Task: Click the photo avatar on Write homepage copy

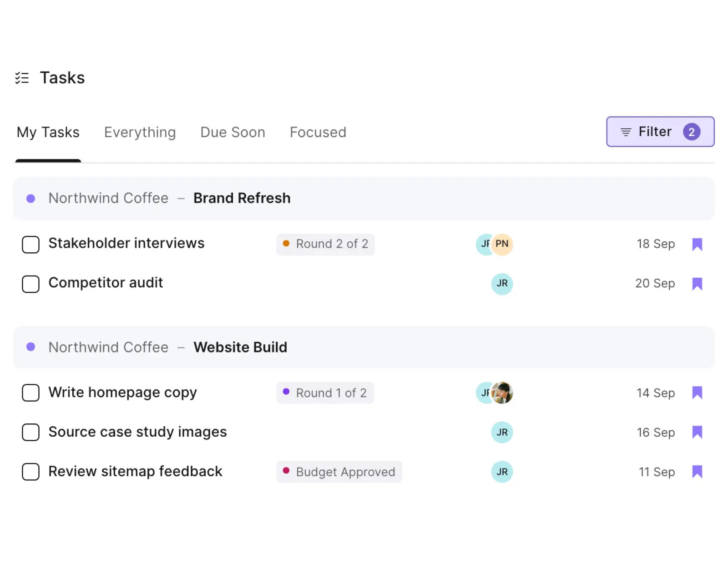Action: pyautogui.click(x=502, y=392)
